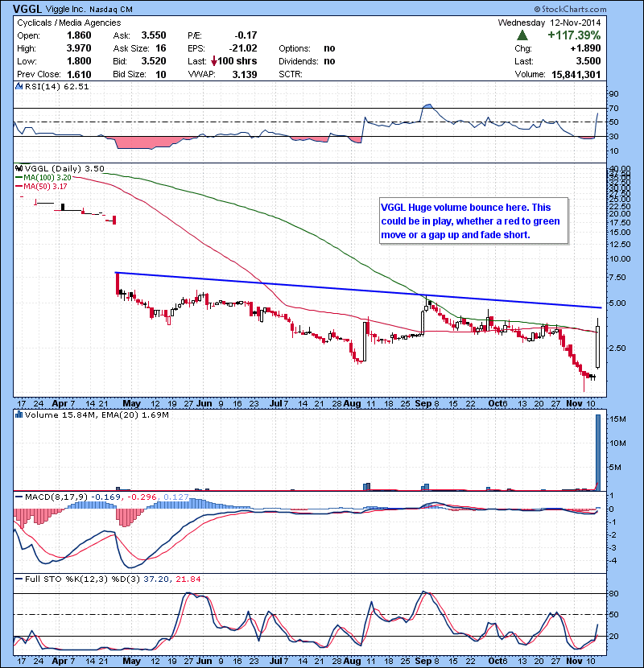The width and height of the screenshot is (644, 668).
Task: Click the 80 level label on the stochastic axis
Action: coord(613,593)
